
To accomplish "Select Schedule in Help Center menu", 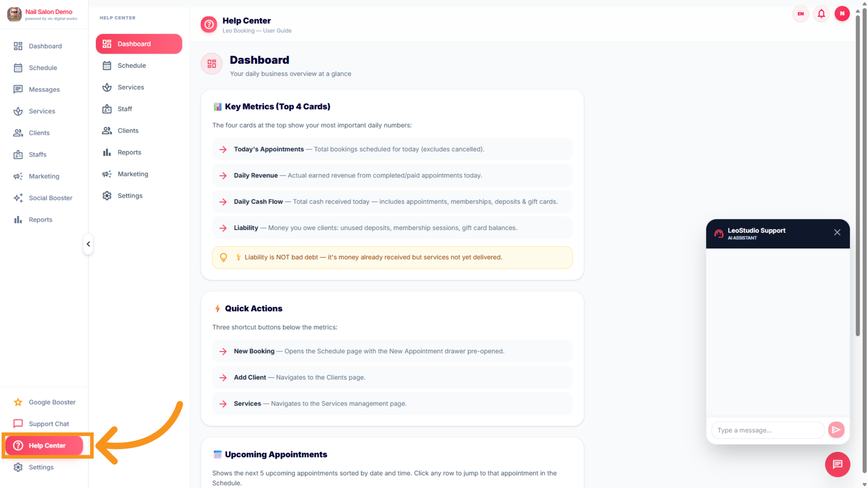I will tap(132, 65).
